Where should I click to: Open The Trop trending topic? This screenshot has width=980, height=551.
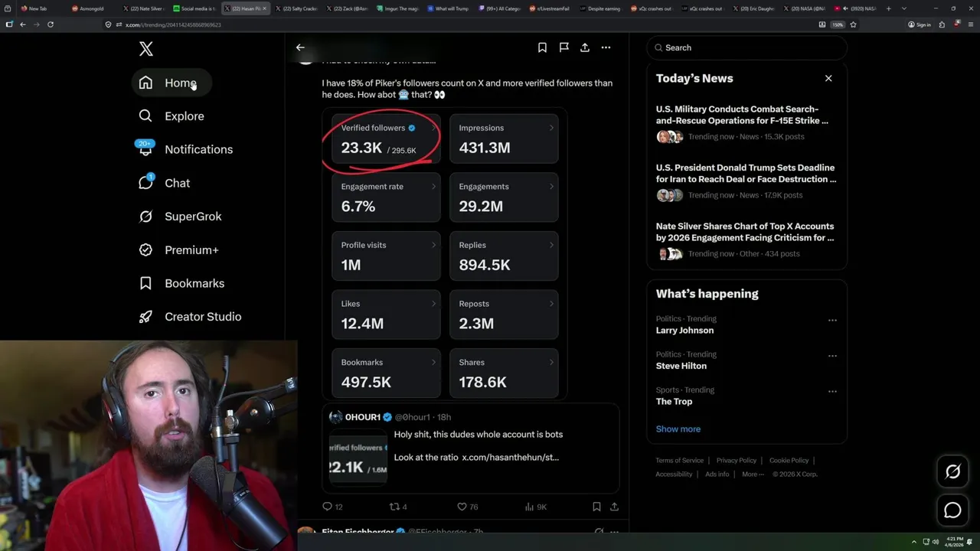(x=674, y=402)
